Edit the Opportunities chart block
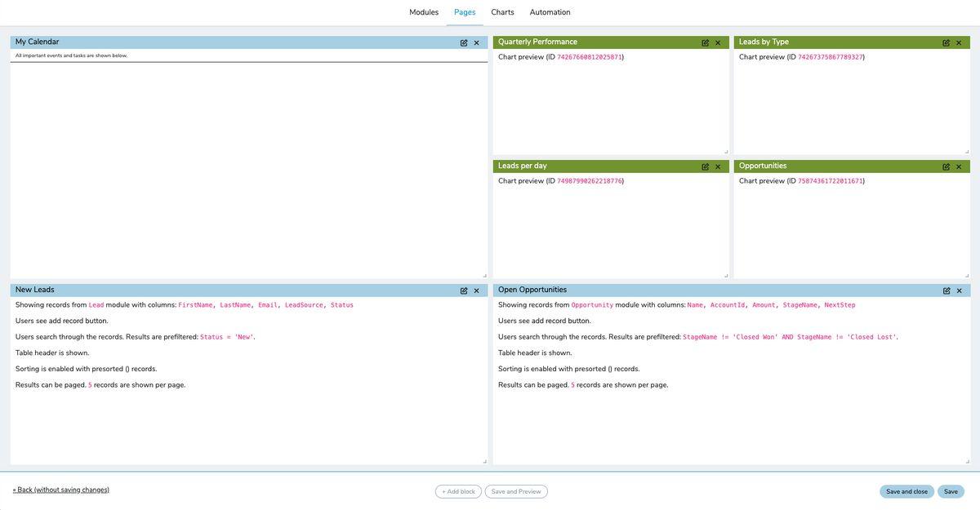This screenshot has width=980, height=510. pos(947,166)
